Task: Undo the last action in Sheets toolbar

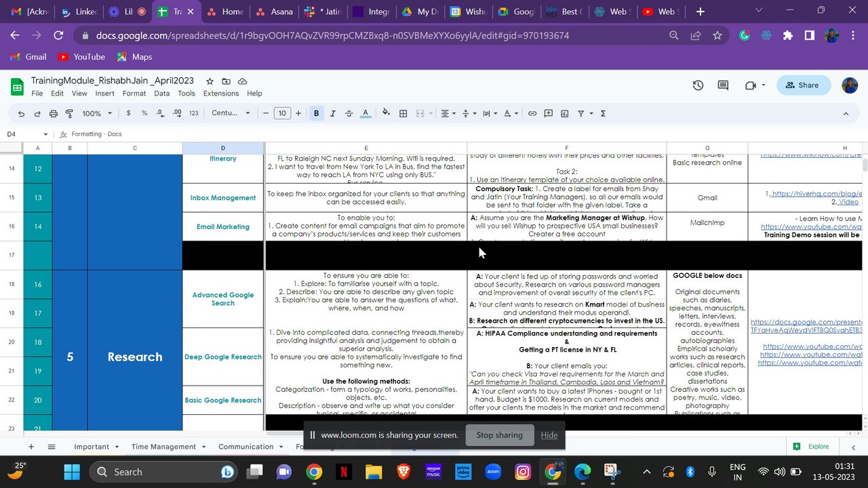Action: 21,113
